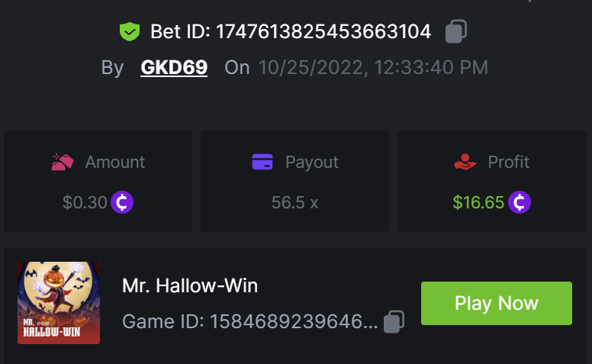
Task: Click the green verified shield icon
Action: point(130,31)
